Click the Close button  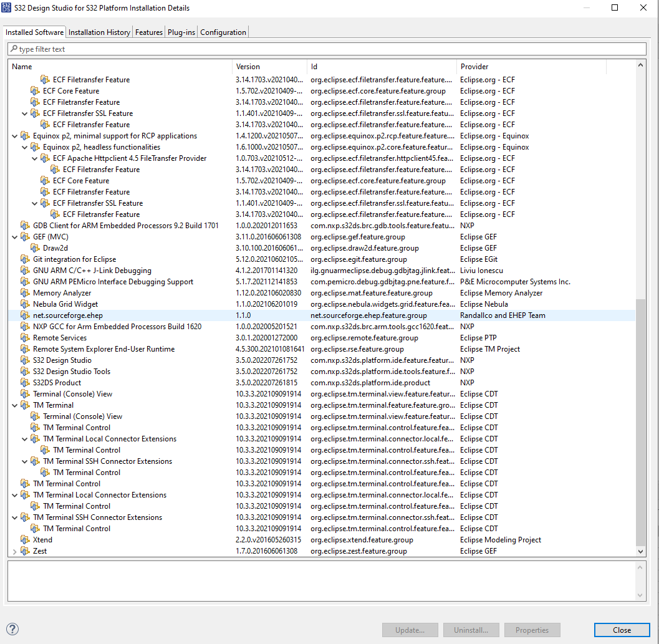point(622,630)
